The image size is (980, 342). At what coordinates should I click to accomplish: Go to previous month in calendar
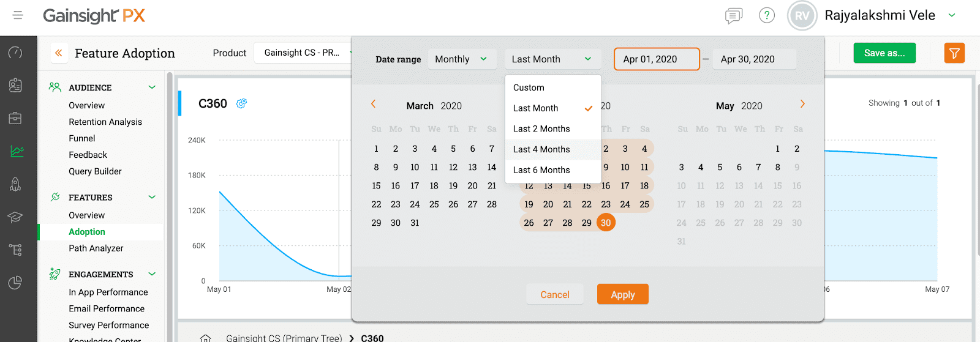(x=373, y=104)
